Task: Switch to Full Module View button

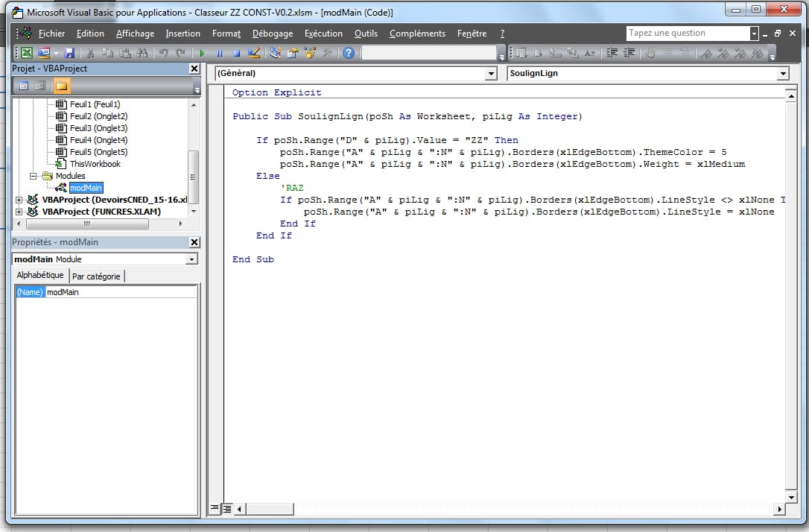Action: click(227, 508)
